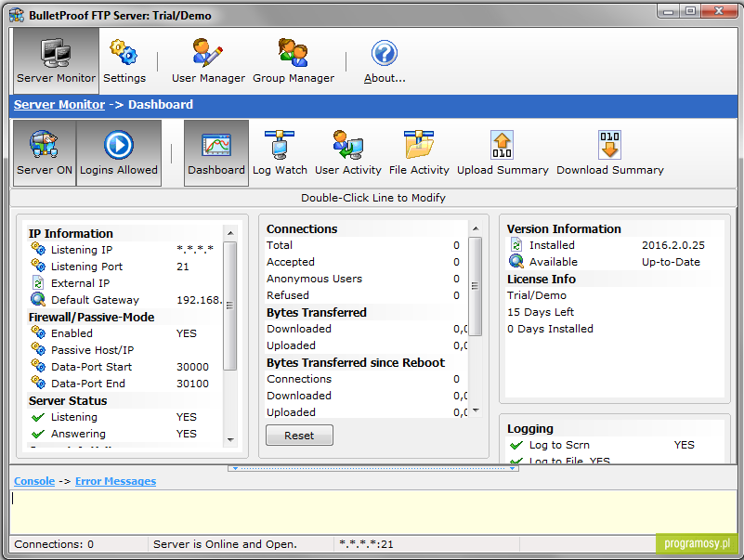The width and height of the screenshot is (744, 560).
Task: Close the BulletProof FTP Server window
Action: (719, 11)
